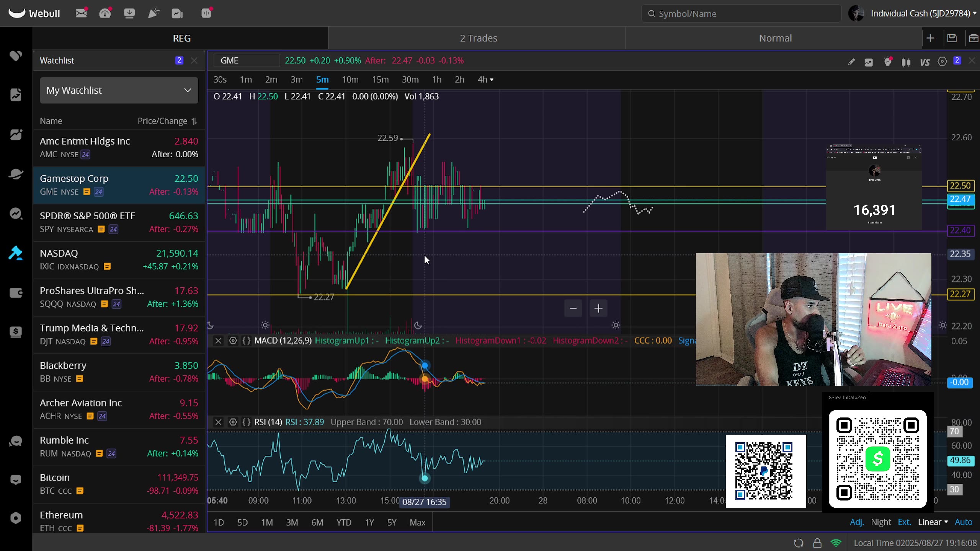Open chart settings hexagon icon
The image size is (980, 551).
pyautogui.click(x=942, y=62)
